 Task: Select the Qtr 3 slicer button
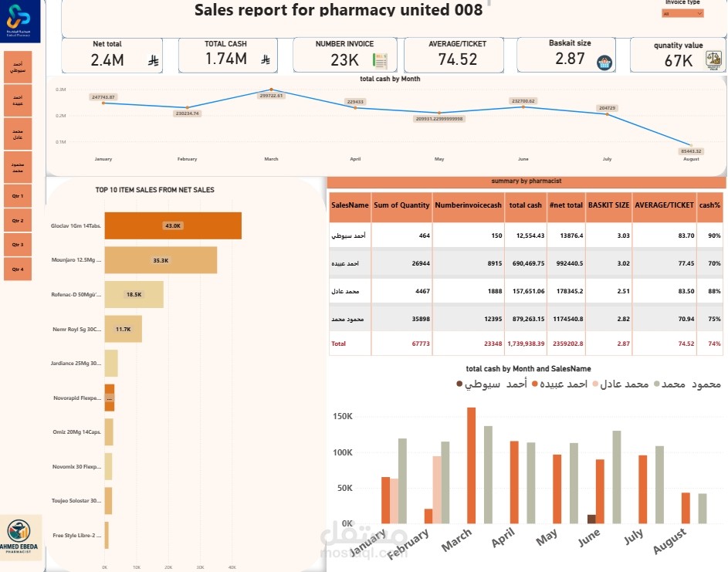point(18,245)
